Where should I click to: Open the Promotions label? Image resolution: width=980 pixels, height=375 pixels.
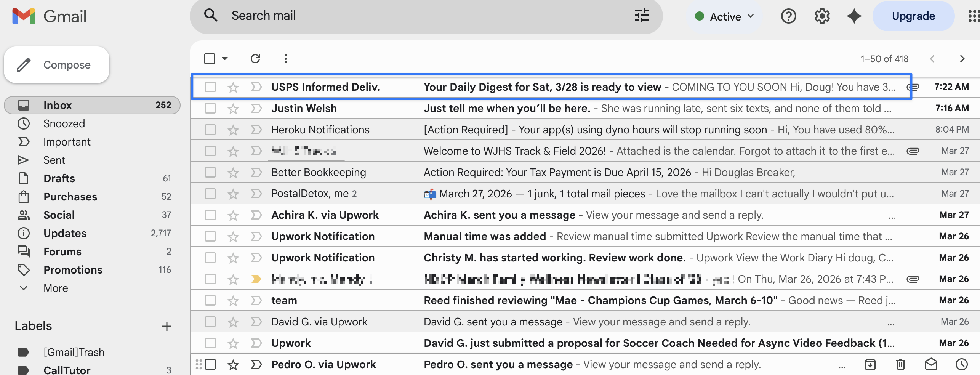[x=73, y=270]
